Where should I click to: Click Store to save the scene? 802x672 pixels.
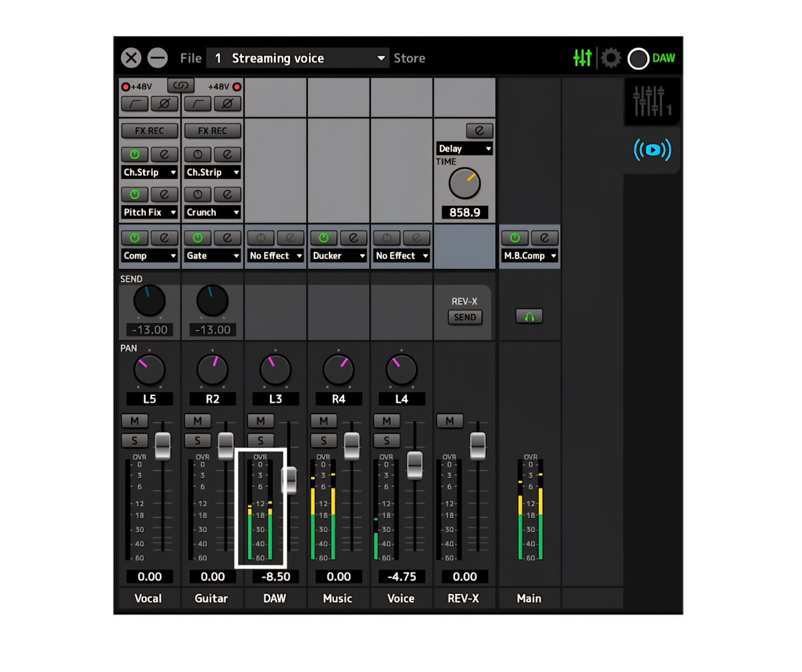coord(409,58)
